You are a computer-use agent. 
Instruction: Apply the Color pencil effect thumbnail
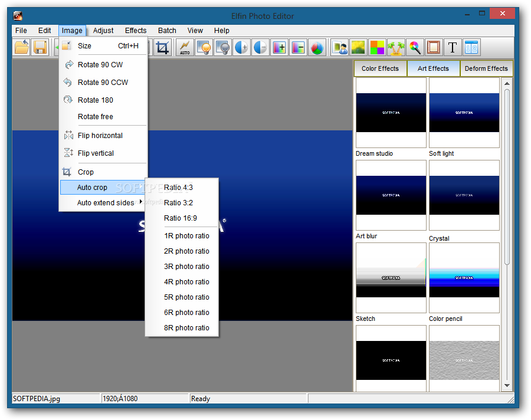464,278
